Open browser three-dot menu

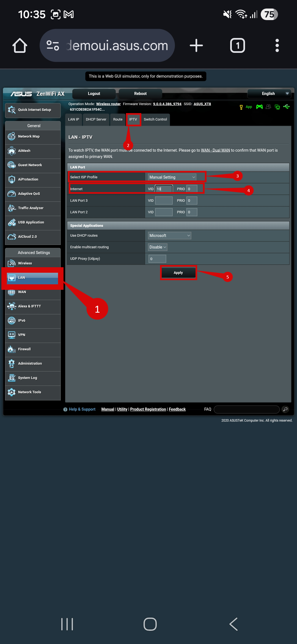pyautogui.click(x=277, y=45)
